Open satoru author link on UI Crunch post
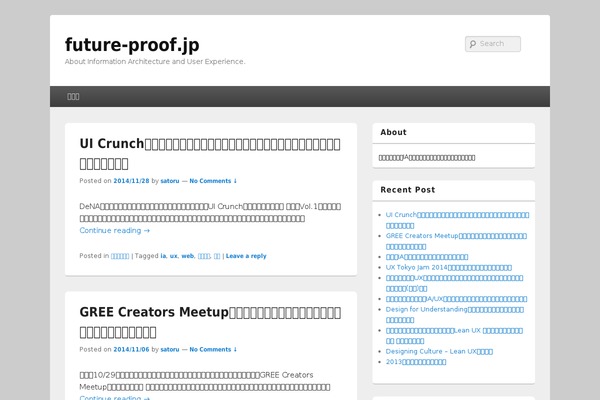This screenshot has height=400, width=600. pos(170,181)
